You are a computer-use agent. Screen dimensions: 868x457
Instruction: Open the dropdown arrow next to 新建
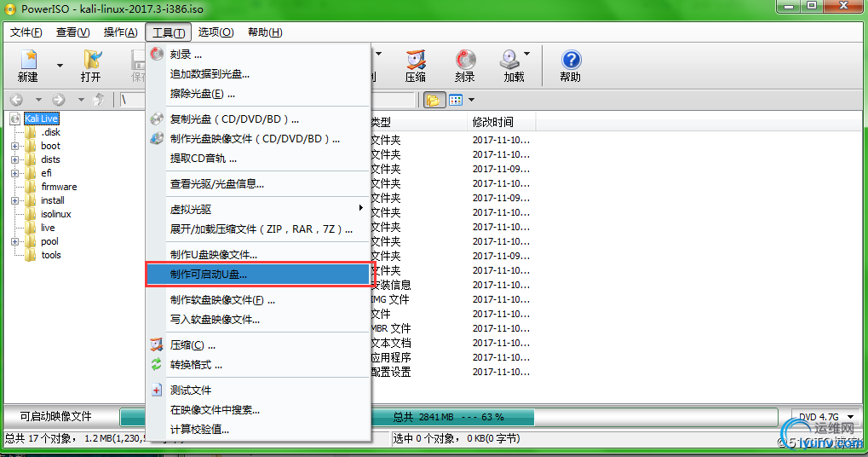60,66
